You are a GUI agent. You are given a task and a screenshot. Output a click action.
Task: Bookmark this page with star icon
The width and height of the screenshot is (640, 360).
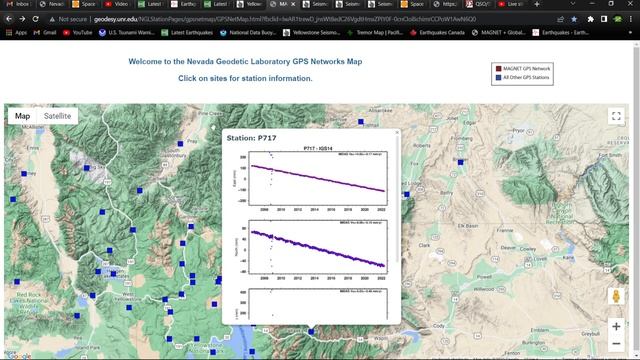(x=574, y=19)
